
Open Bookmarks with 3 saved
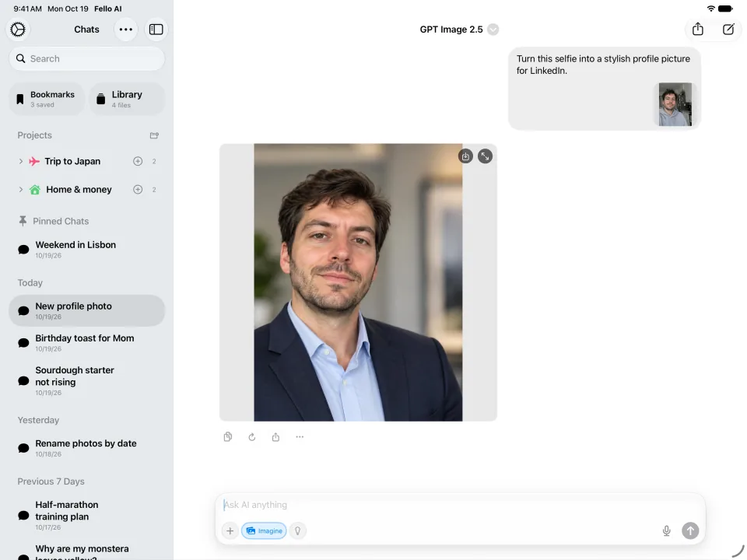(47, 99)
